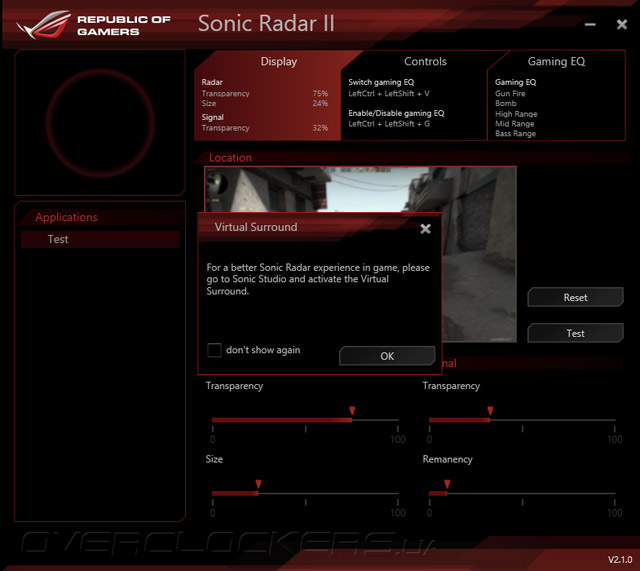Click the radar circle preview
The image size is (640, 571).
click(100, 123)
